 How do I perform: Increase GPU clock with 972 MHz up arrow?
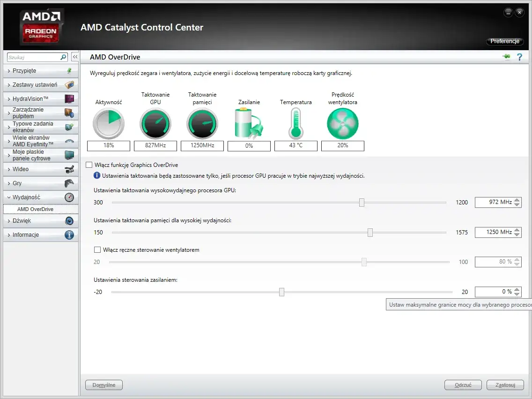click(x=517, y=200)
